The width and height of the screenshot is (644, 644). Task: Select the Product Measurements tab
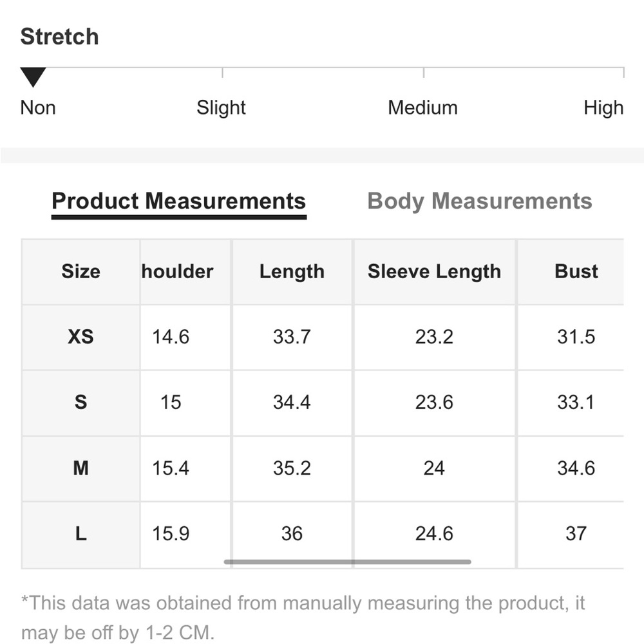click(x=178, y=201)
